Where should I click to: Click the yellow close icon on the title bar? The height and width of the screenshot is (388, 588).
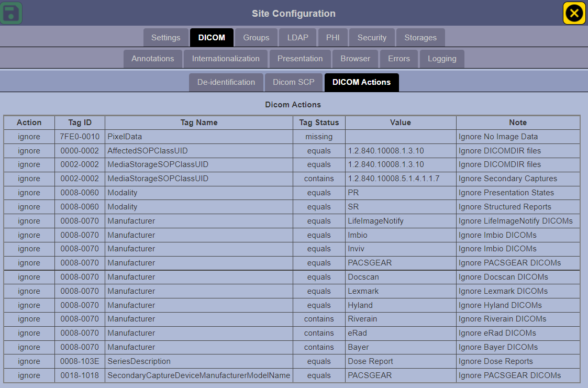(574, 13)
